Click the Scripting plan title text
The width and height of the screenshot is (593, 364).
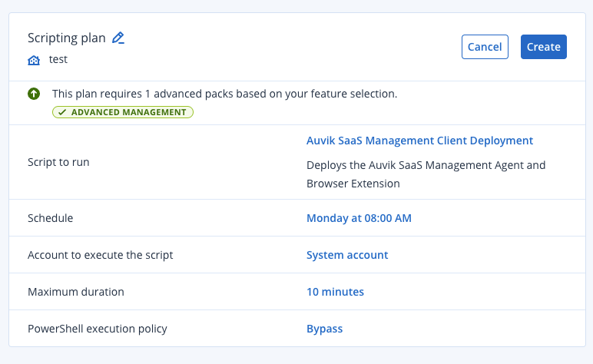67,38
